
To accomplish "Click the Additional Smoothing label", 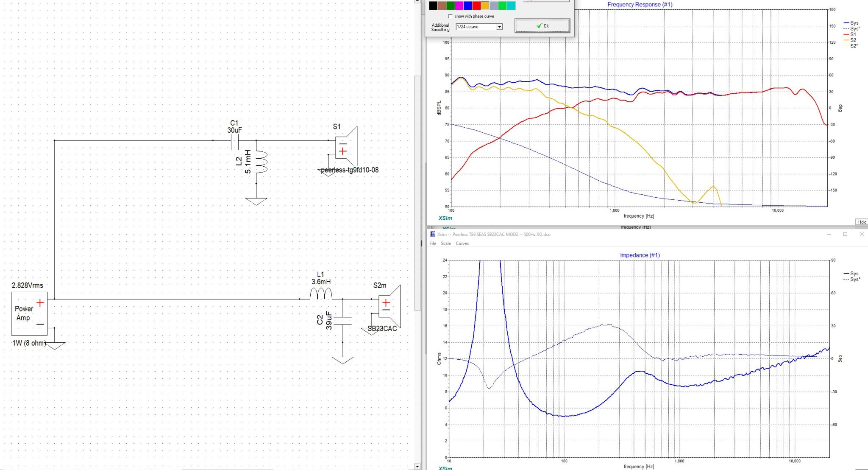I will 440,27.
